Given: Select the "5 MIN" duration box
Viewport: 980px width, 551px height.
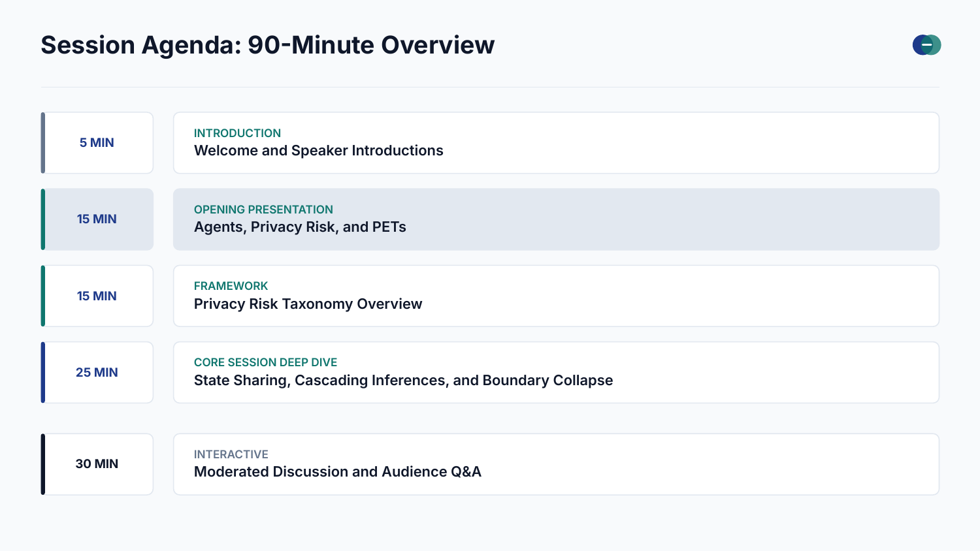Looking at the screenshot, I should point(97,143).
